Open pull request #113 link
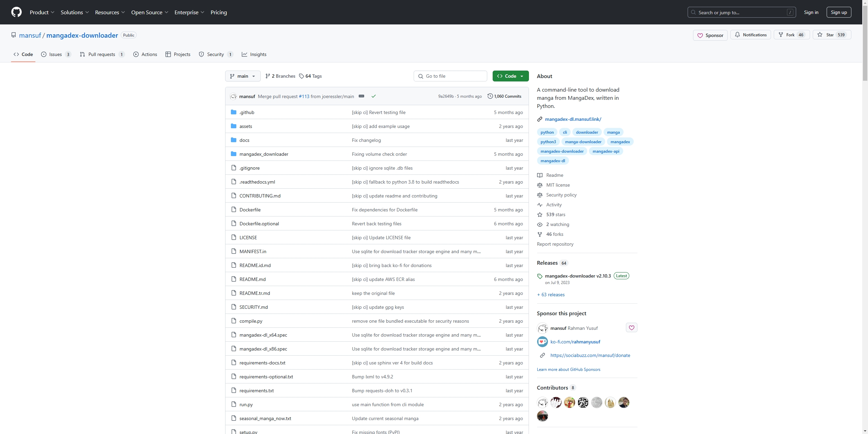868x434 pixels. coord(304,96)
